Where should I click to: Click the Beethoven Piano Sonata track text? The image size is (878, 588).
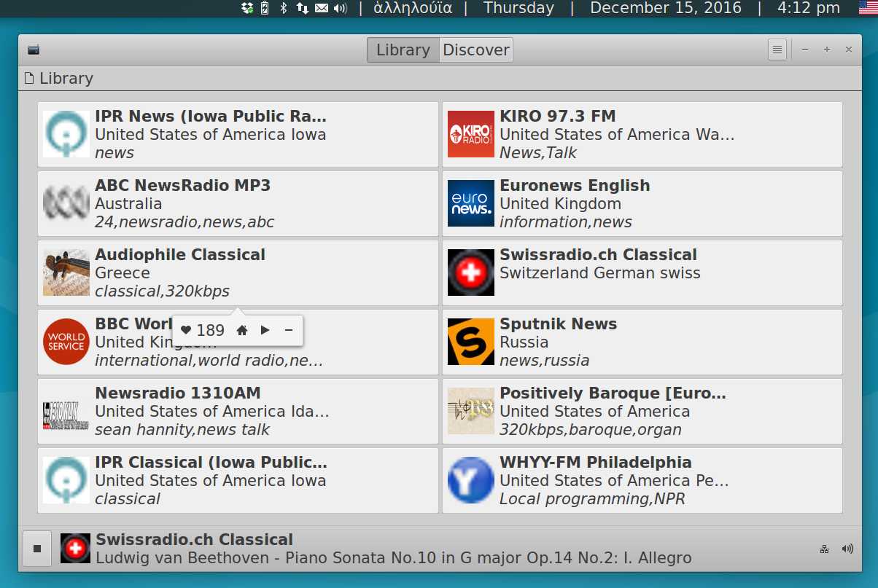click(394, 558)
